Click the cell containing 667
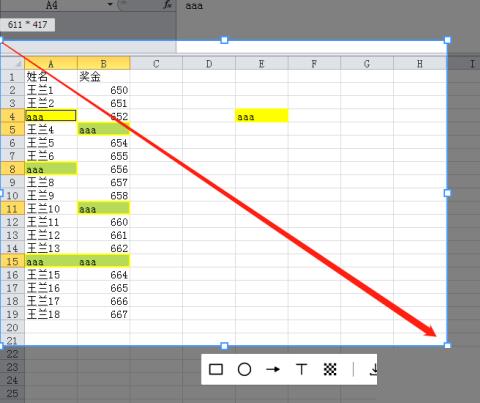480x403 pixels. coord(104,314)
